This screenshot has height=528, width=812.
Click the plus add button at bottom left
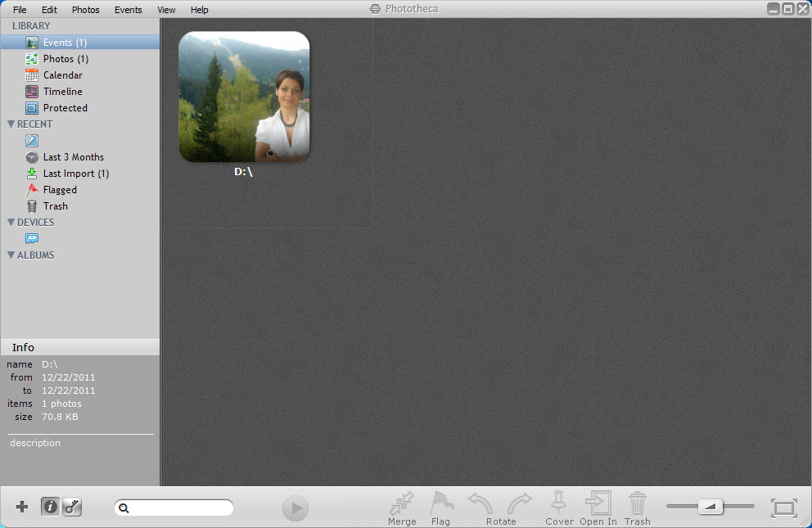[22, 507]
